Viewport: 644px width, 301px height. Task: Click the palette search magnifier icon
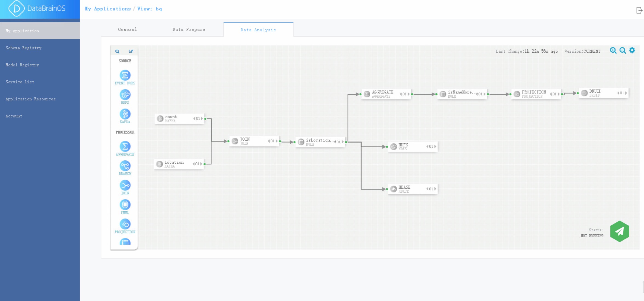(x=117, y=51)
